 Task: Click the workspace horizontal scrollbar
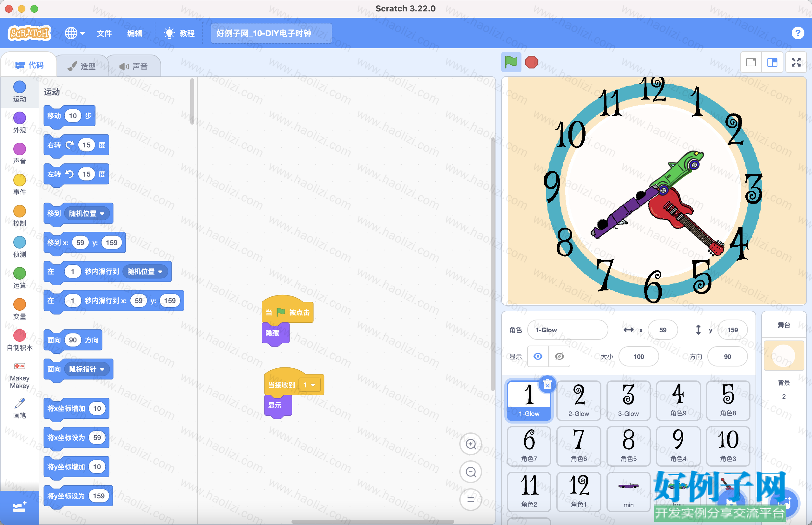pos(372,522)
